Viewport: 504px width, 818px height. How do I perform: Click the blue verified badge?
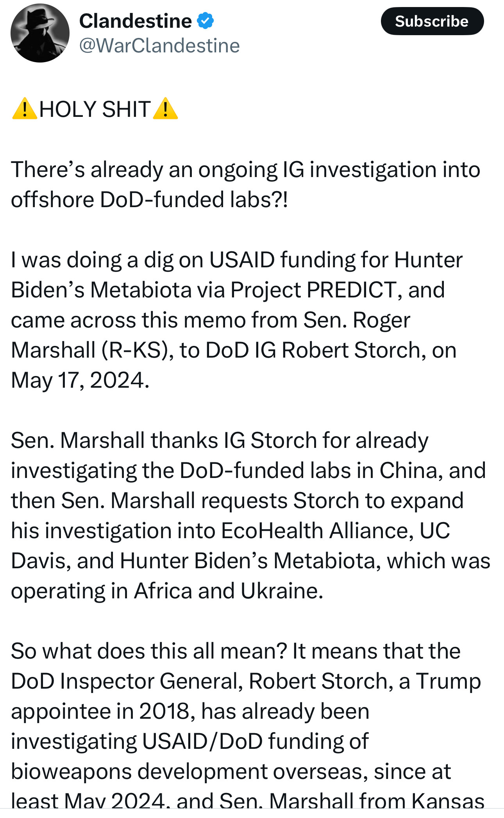pos(205,21)
